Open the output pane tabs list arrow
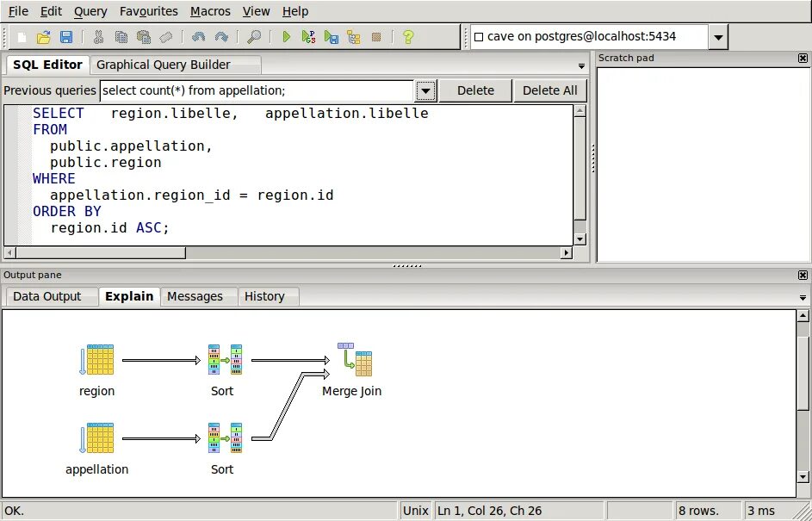The height and width of the screenshot is (521, 812). click(803, 298)
